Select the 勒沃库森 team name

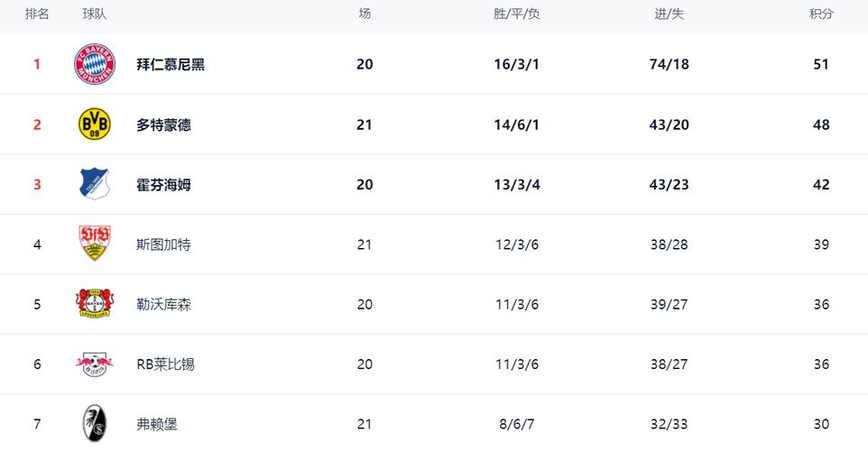pyautogui.click(x=163, y=305)
